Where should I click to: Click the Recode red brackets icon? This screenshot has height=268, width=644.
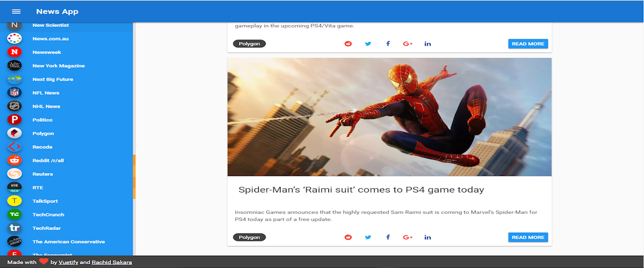[x=14, y=147]
